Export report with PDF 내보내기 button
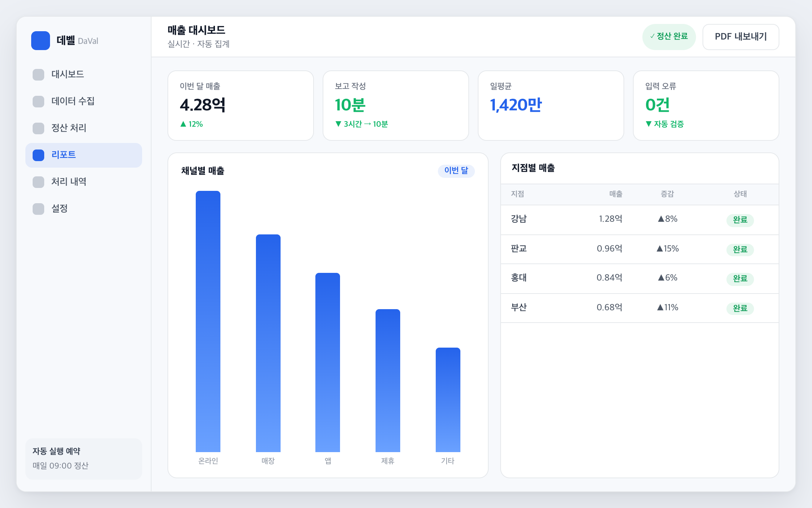This screenshot has width=812, height=508. pos(741,37)
